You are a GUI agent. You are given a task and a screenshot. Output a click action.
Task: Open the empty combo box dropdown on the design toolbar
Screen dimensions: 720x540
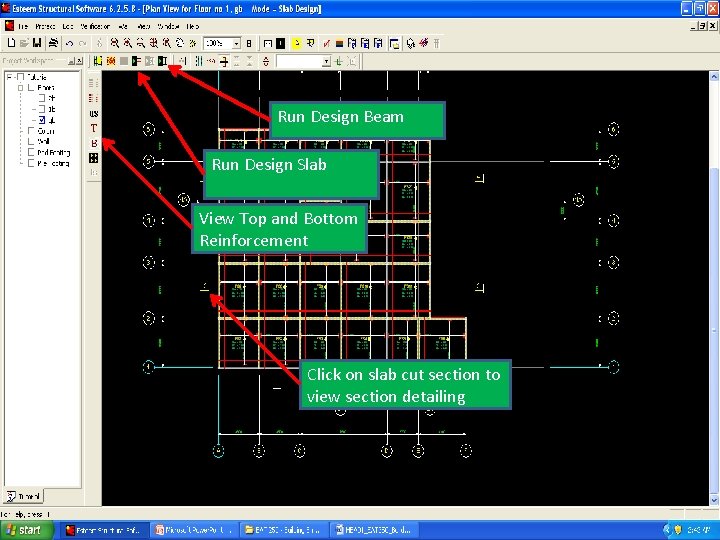[326, 61]
